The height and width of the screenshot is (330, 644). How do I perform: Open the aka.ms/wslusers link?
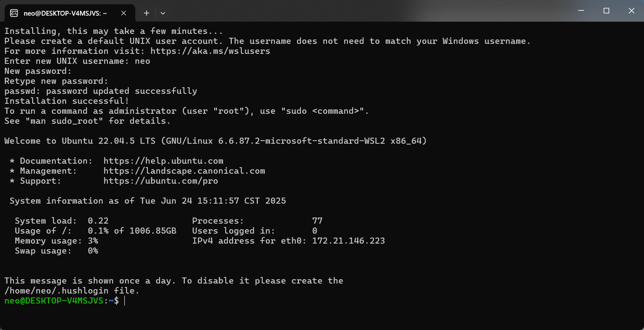click(x=210, y=51)
